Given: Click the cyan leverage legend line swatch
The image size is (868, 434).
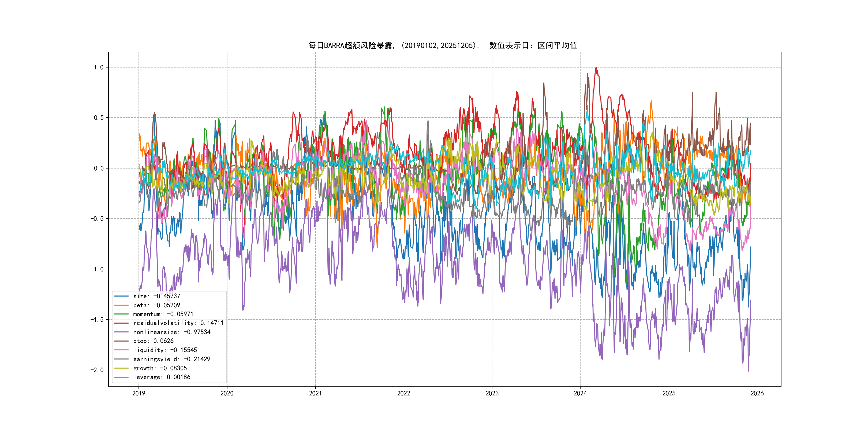Looking at the screenshot, I should [x=121, y=377].
